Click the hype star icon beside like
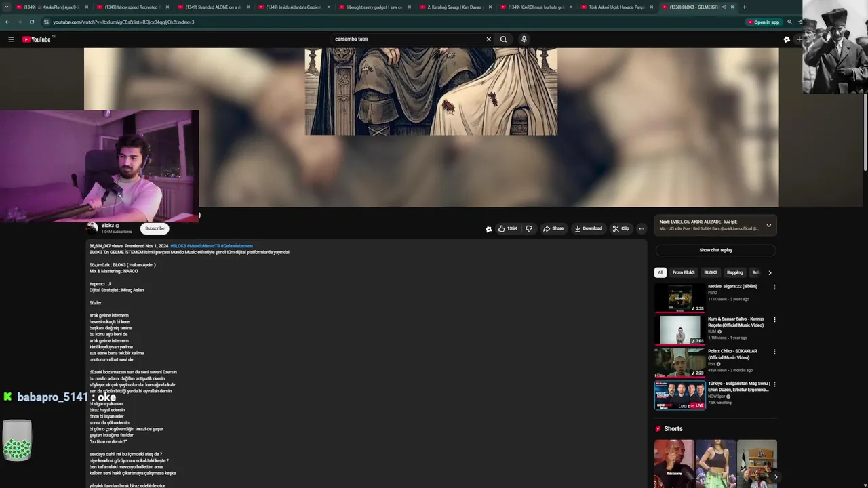Screen dimensions: 868x488 488,229
